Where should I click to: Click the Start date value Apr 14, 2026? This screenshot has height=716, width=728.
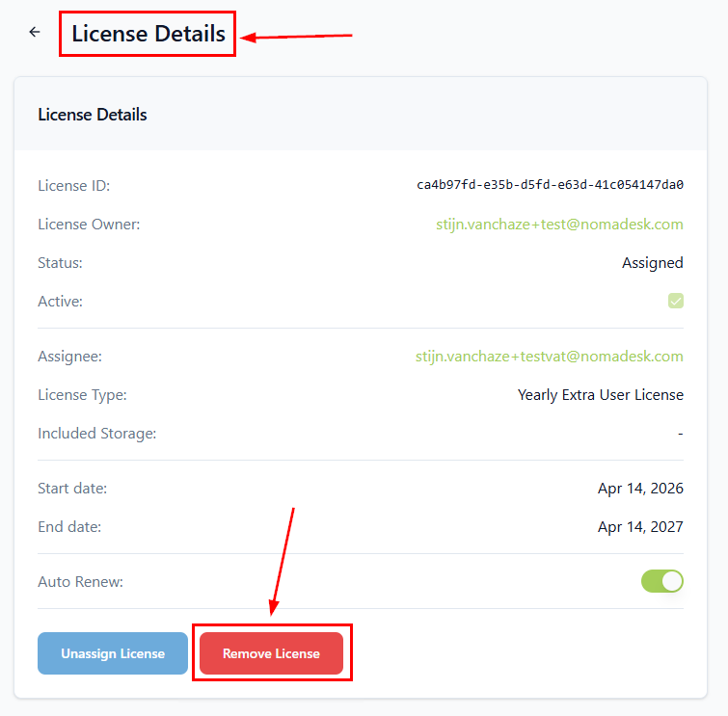point(640,489)
